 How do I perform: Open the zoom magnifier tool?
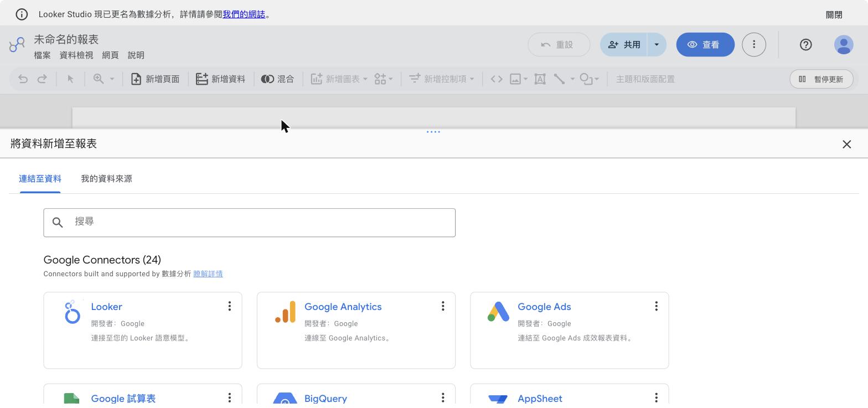click(x=99, y=79)
